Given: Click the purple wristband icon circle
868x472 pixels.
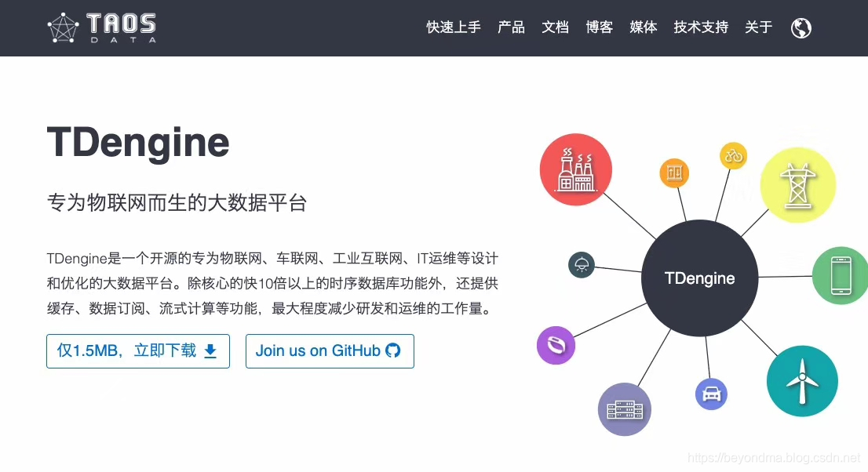Looking at the screenshot, I should click(556, 345).
